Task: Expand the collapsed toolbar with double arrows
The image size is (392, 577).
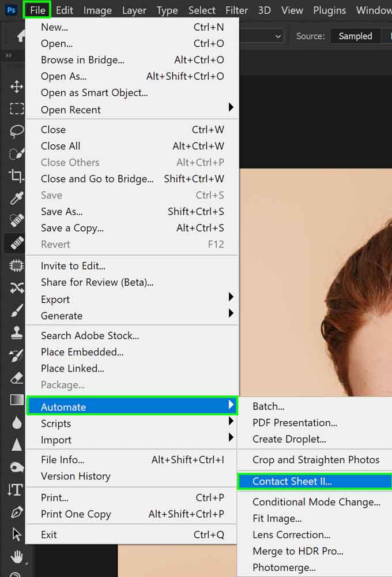Action: (8, 55)
